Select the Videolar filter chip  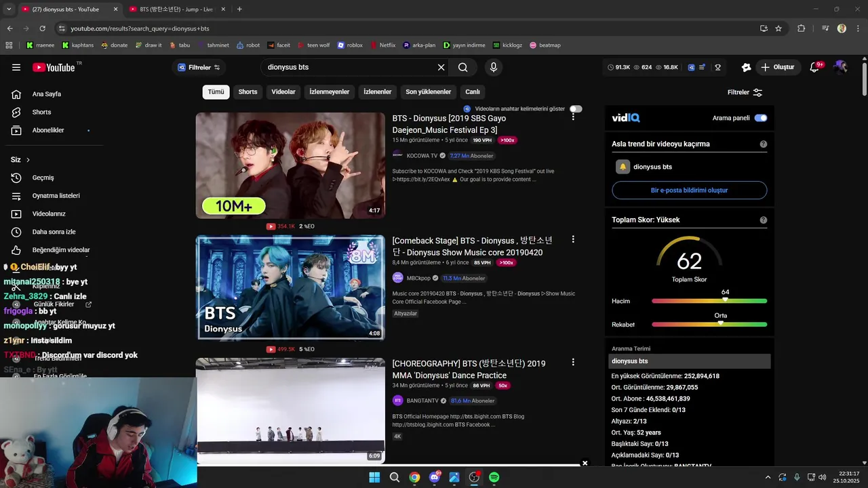click(x=283, y=92)
